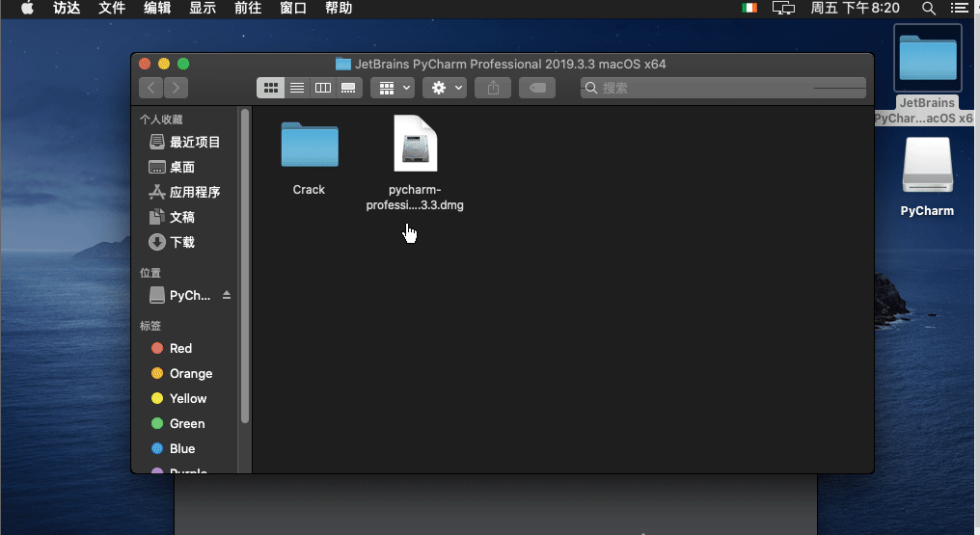Switch to list view
This screenshot has width=980, height=535.
297,88
